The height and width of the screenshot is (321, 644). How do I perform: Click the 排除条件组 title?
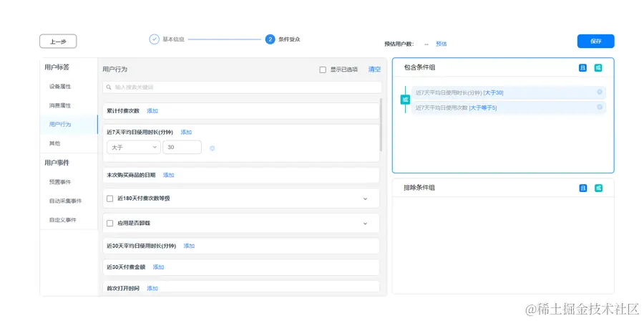(x=419, y=188)
